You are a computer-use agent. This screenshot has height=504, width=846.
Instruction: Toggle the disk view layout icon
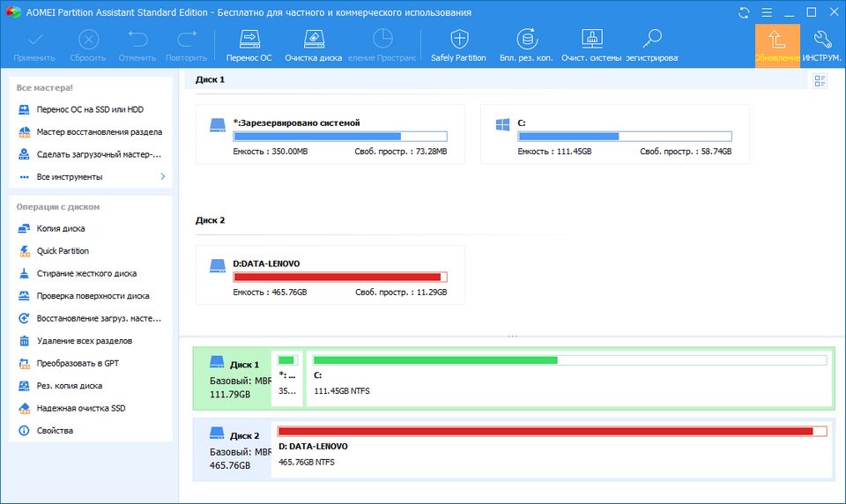820,81
